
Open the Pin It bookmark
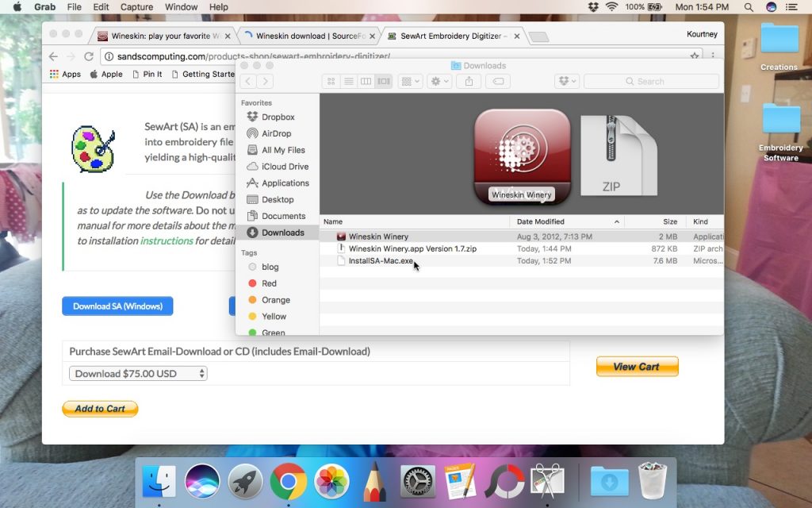tap(147, 74)
